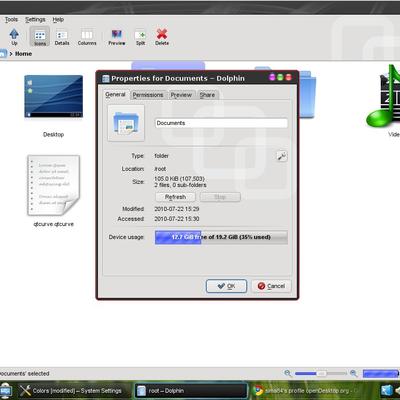Click the Cancel button
This screenshot has width=400, height=400.
pyautogui.click(x=271, y=286)
